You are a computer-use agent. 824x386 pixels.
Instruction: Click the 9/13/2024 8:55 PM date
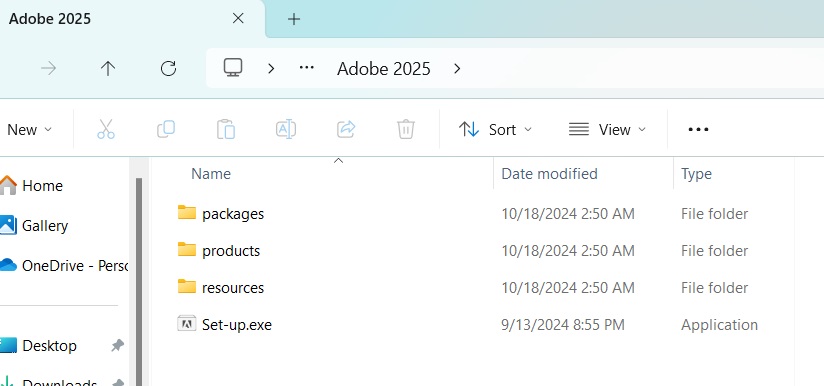563,325
